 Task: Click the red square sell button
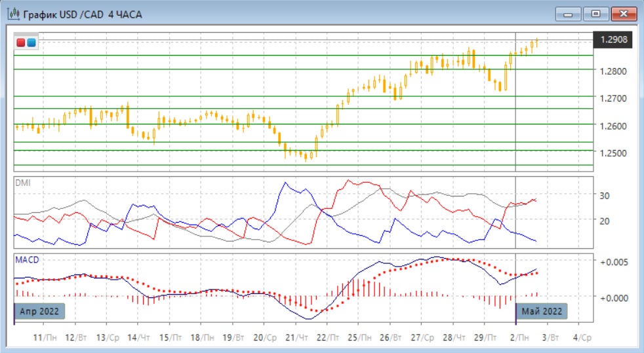click(x=21, y=43)
